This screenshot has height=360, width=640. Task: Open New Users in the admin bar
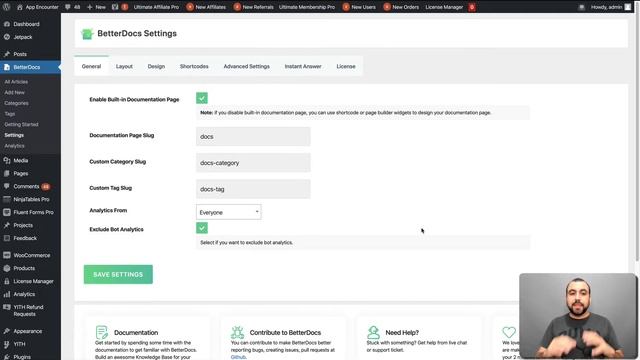(359, 7)
